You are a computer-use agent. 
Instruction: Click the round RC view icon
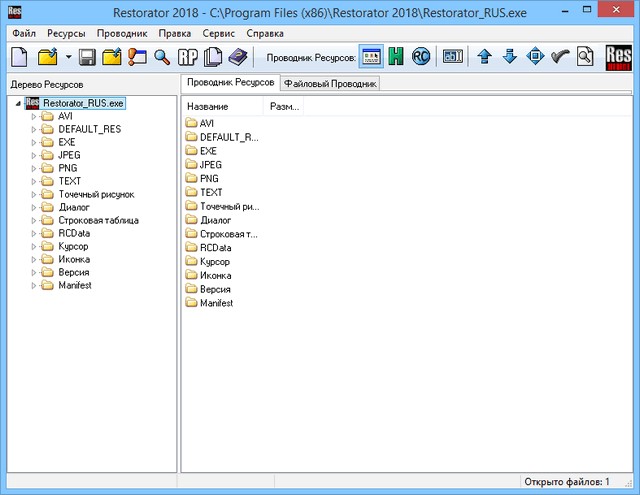421,57
